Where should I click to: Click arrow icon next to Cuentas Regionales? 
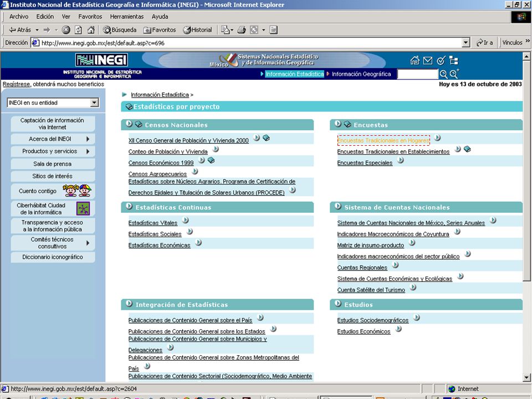(396, 265)
